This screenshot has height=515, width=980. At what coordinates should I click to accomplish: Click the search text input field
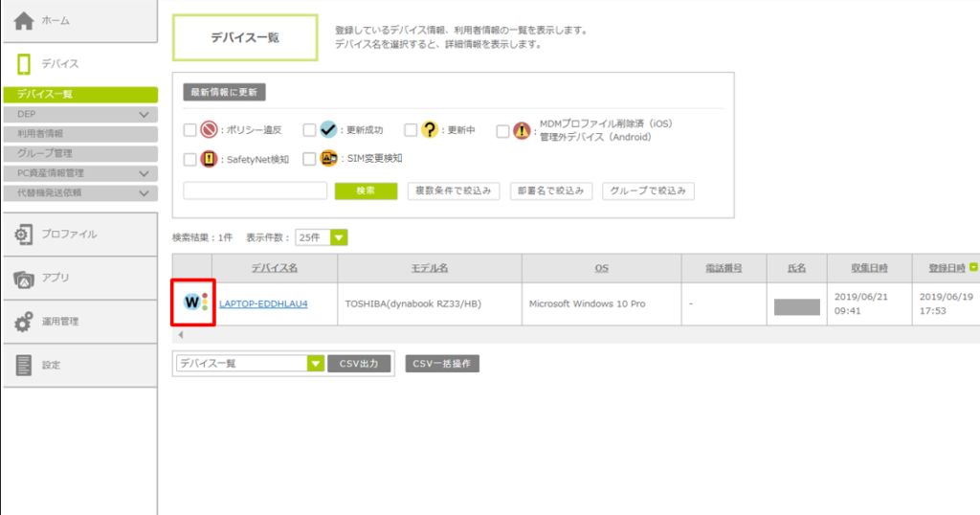click(255, 190)
